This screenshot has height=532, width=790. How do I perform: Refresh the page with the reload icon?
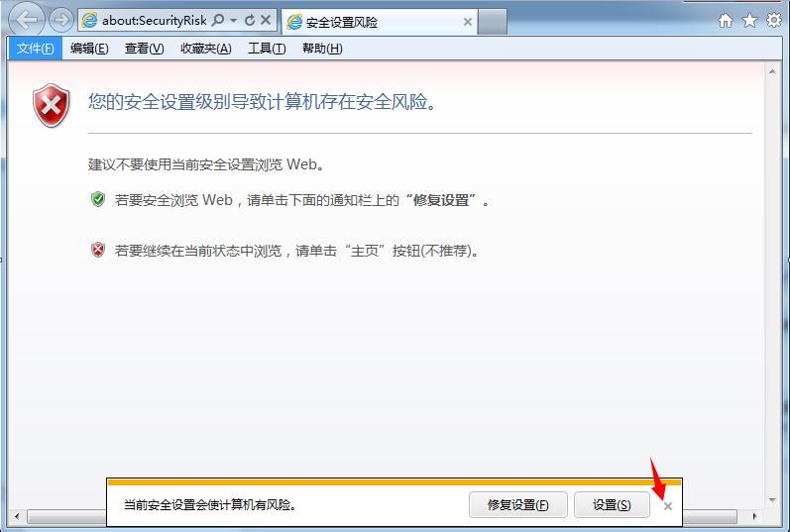(249, 21)
